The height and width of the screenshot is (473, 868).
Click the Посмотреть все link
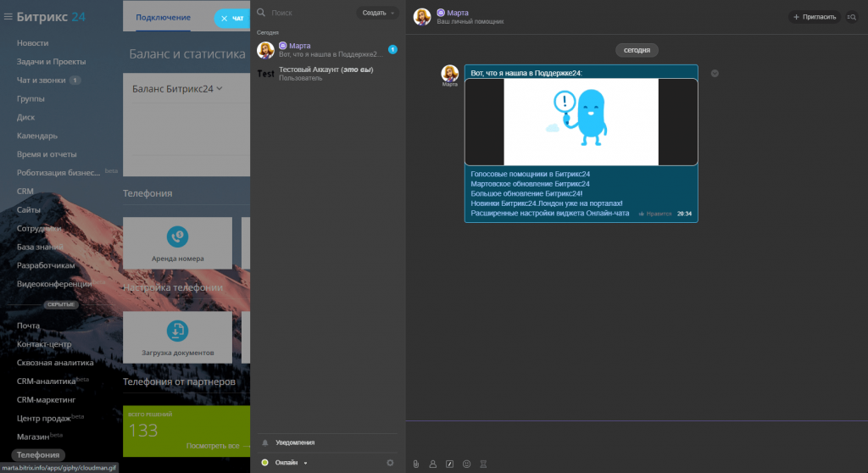[213, 446]
